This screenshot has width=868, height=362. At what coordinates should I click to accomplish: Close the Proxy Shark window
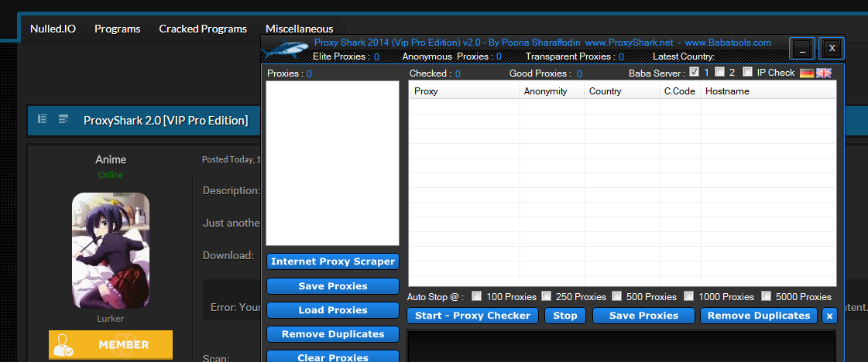832,49
